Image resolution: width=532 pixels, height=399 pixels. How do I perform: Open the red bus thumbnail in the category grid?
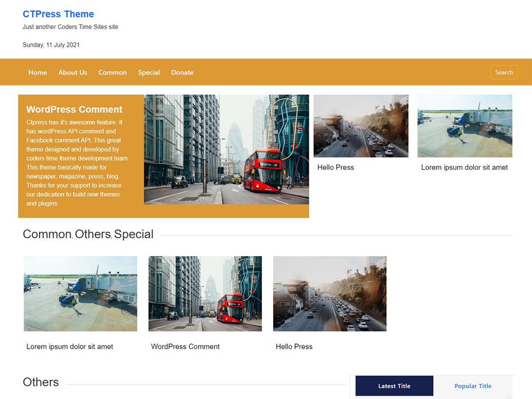205,293
